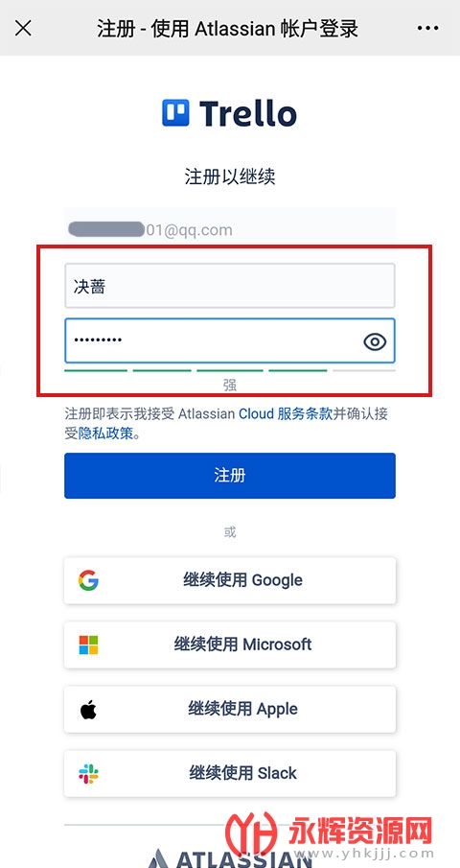
Task: Focus the name field containing 决蔷
Action: pos(229,286)
